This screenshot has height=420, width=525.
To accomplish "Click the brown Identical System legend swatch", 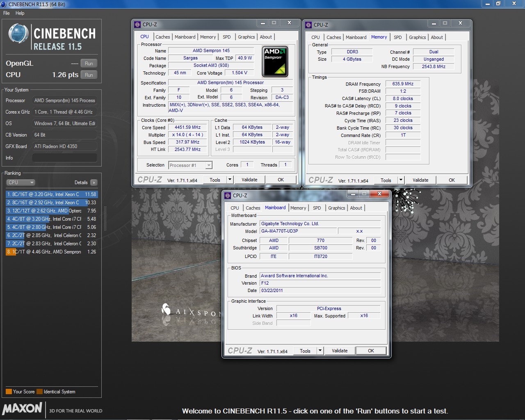I will click(x=39, y=392).
